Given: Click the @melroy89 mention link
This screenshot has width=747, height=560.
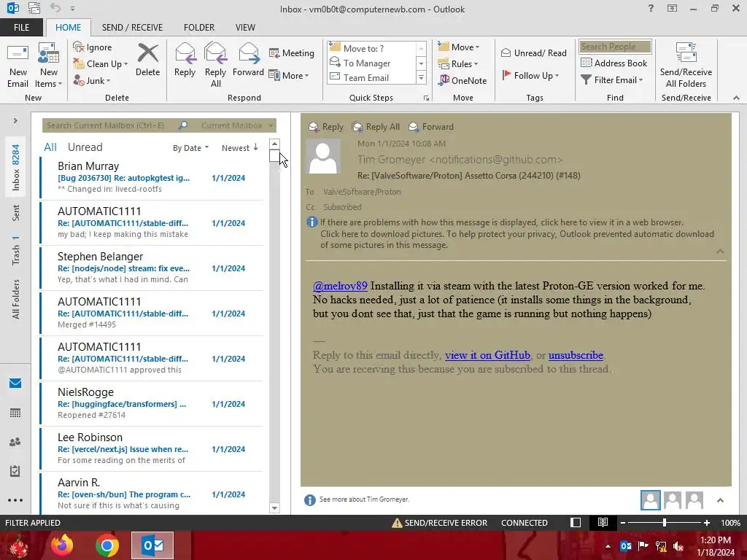Looking at the screenshot, I should 340,286.
